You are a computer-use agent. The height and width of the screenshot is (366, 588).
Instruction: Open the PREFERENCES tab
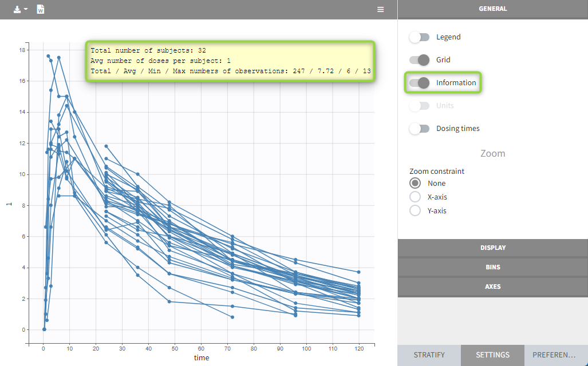(556, 355)
